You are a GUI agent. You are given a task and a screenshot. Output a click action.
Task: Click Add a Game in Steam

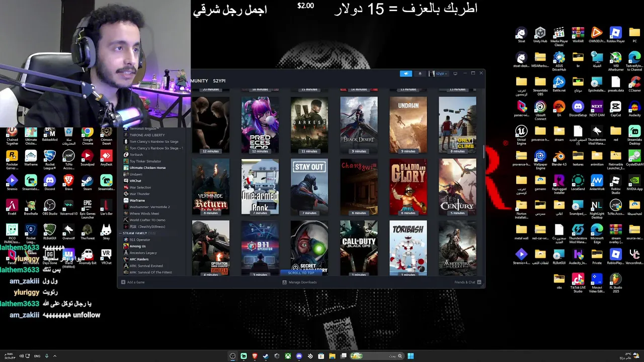coord(133,282)
